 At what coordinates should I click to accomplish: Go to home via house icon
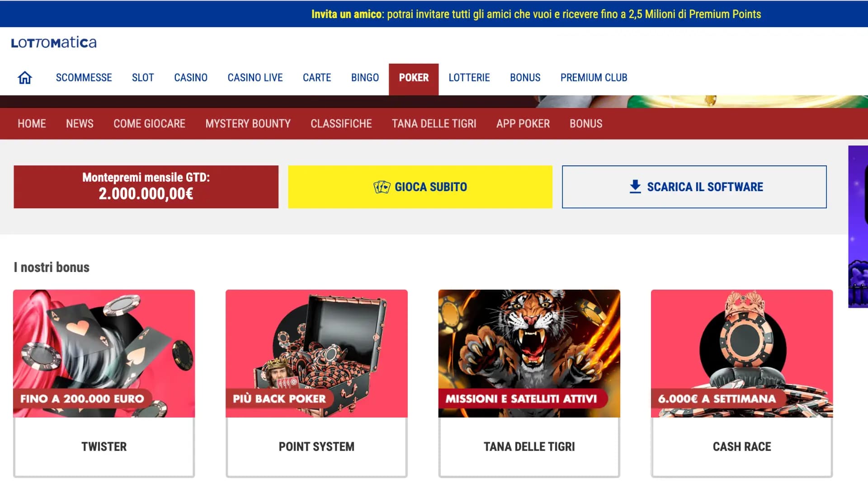[x=25, y=78]
